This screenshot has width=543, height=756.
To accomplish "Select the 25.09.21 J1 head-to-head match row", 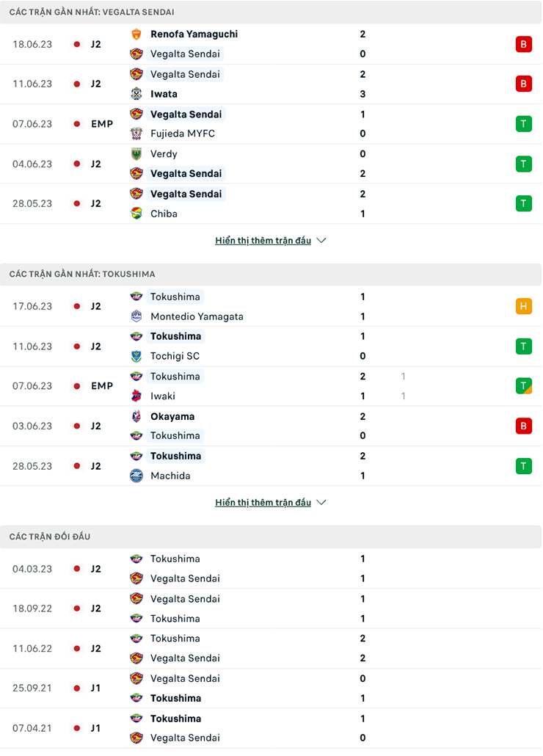I will point(271,688).
